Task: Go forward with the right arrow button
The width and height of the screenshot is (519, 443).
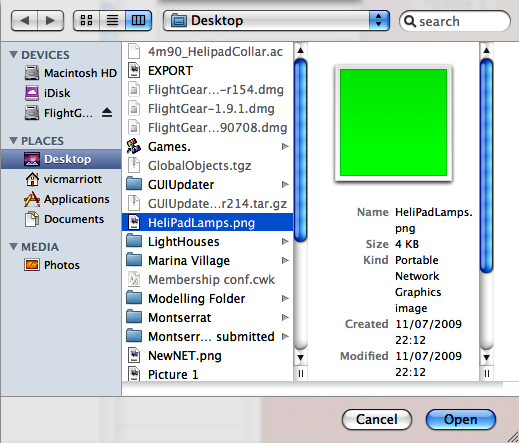Action: click(x=51, y=21)
